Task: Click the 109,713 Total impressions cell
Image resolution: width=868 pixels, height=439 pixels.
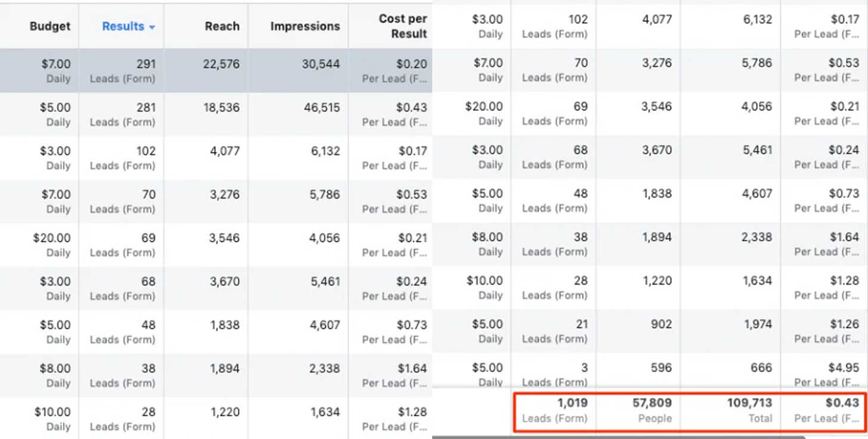Action: tap(749, 404)
